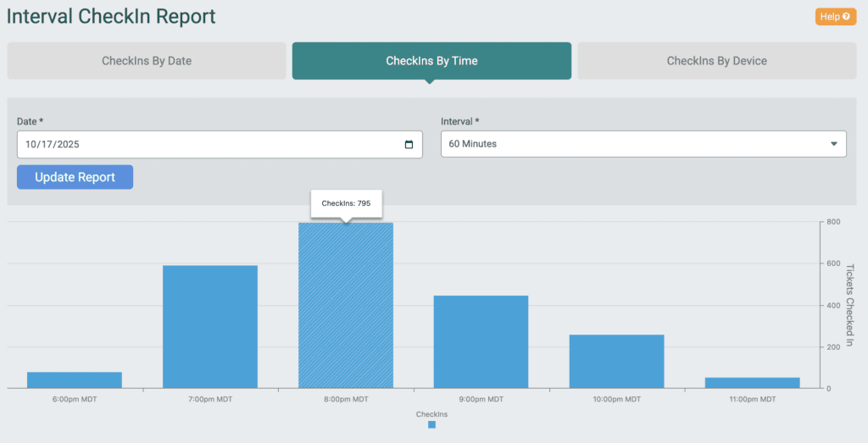Click the 6:00pm MDT bar
Image resolution: width=868 pixels, height=443 pixels.
pyautogui.click(x=75, y=380)
